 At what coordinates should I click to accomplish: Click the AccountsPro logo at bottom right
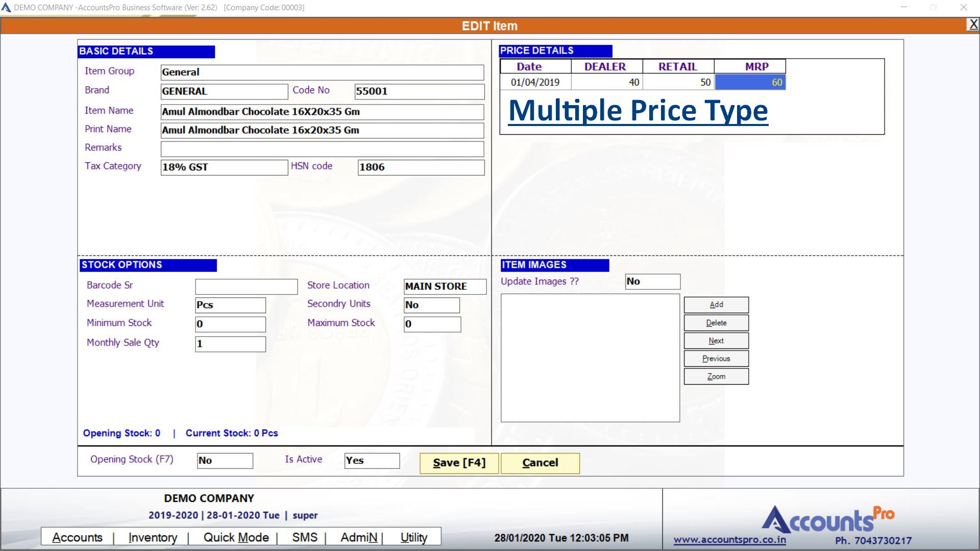[827, 520]
